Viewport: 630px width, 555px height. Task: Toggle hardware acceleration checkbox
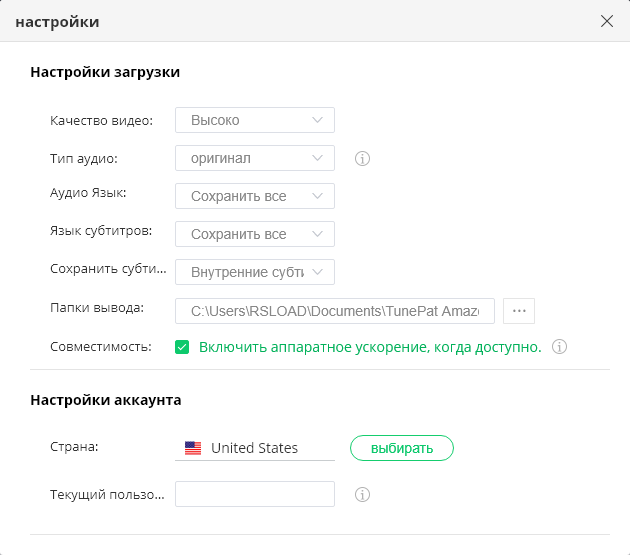182,347
